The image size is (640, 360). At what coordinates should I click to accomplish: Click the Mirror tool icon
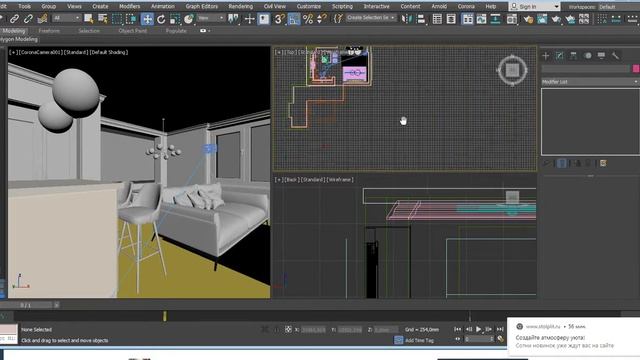pyautogui.click(x=406, y=19)
